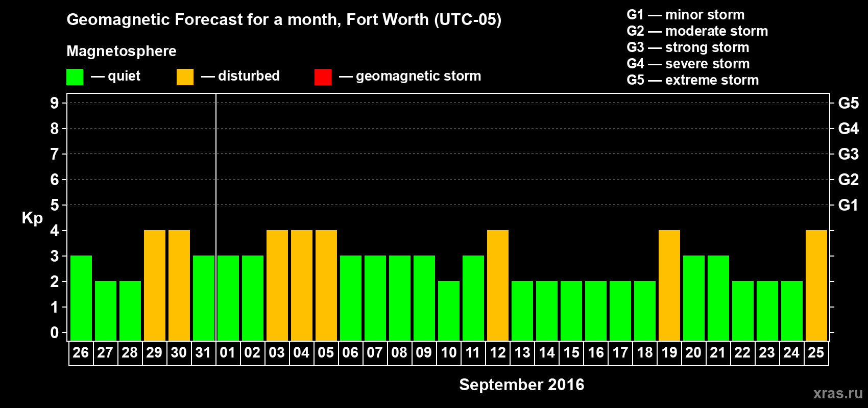Click the date cell labeled 17

620,353
